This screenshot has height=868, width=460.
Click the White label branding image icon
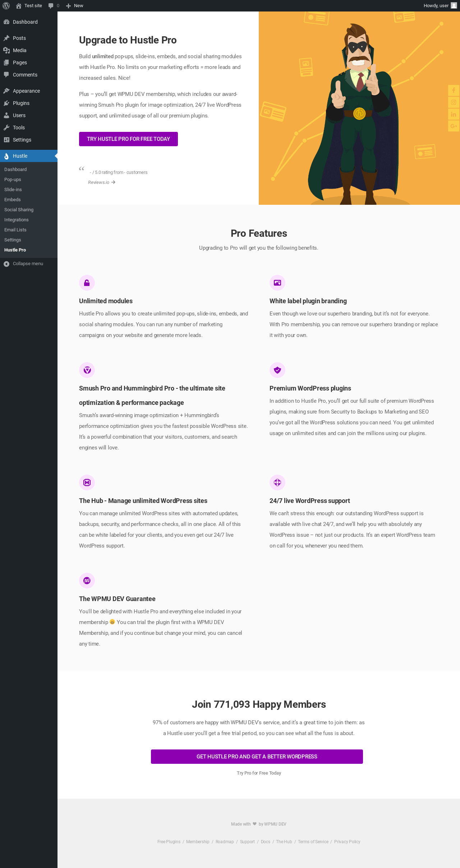point(277,283)
